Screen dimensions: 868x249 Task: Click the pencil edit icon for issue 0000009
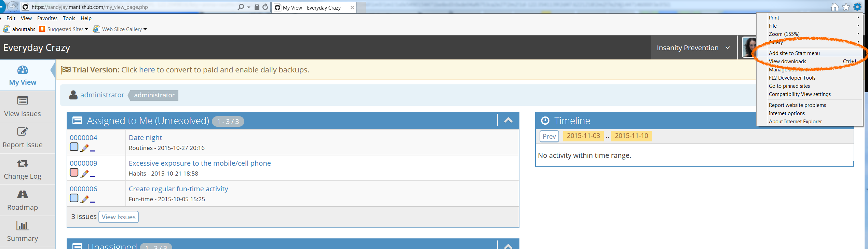click(x=84, y=174)
